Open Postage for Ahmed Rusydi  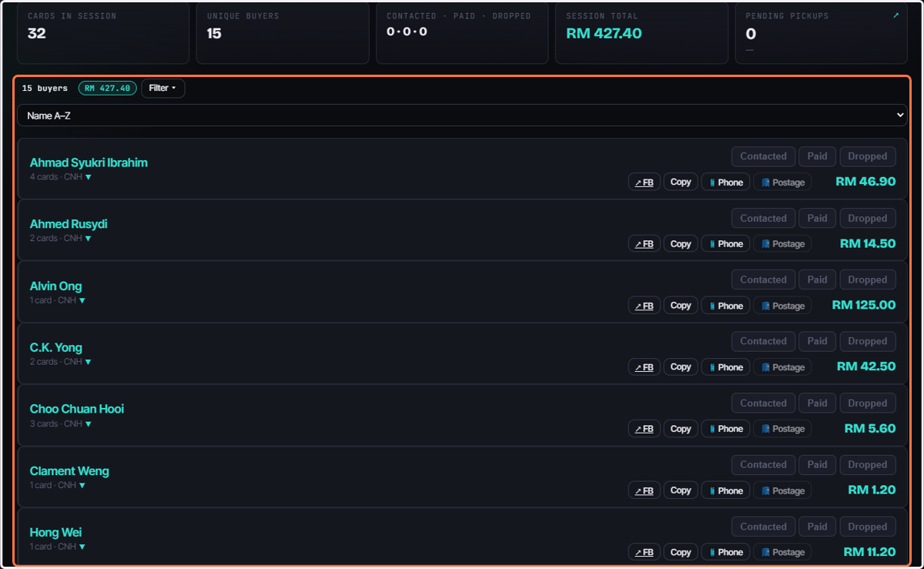(782, 244)
